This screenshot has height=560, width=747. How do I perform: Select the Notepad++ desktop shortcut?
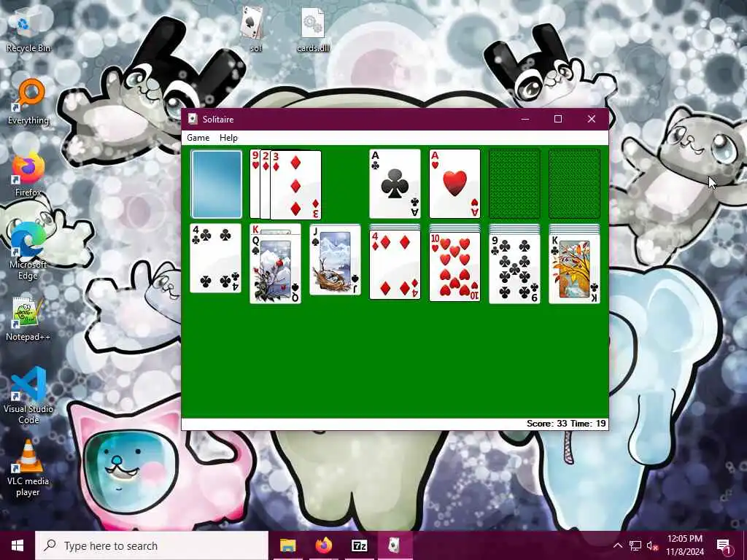[28, 319]
